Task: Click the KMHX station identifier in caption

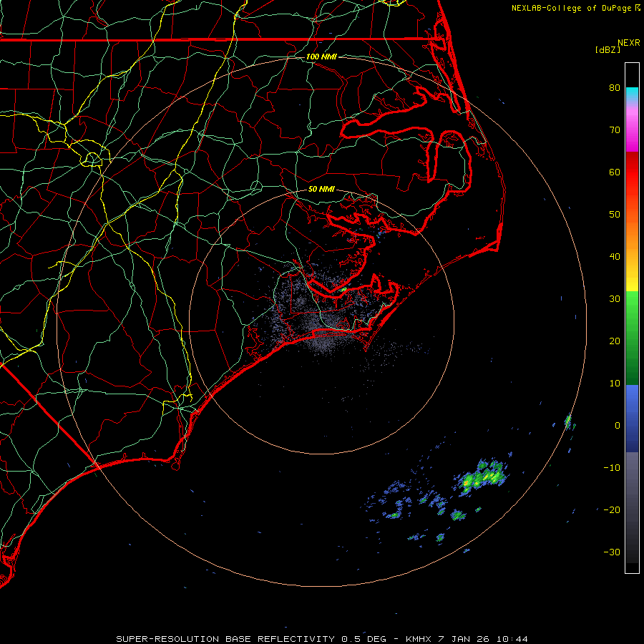Action: (419, 639)
